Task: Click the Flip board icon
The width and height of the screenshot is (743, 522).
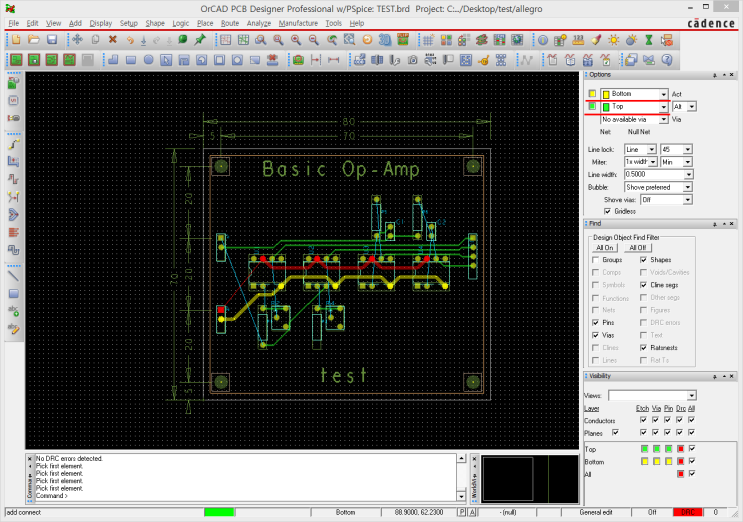Action: pyautogui.click(x=403, y=40)
